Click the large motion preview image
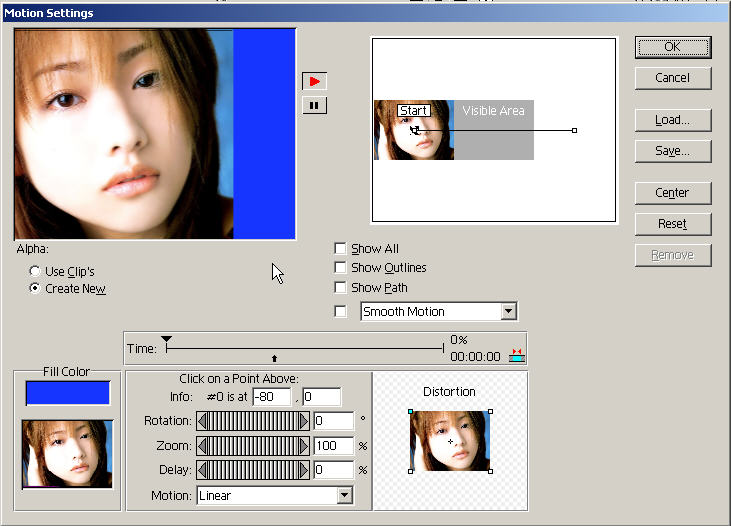The image size is (731, 526). (x=155, y=134)
